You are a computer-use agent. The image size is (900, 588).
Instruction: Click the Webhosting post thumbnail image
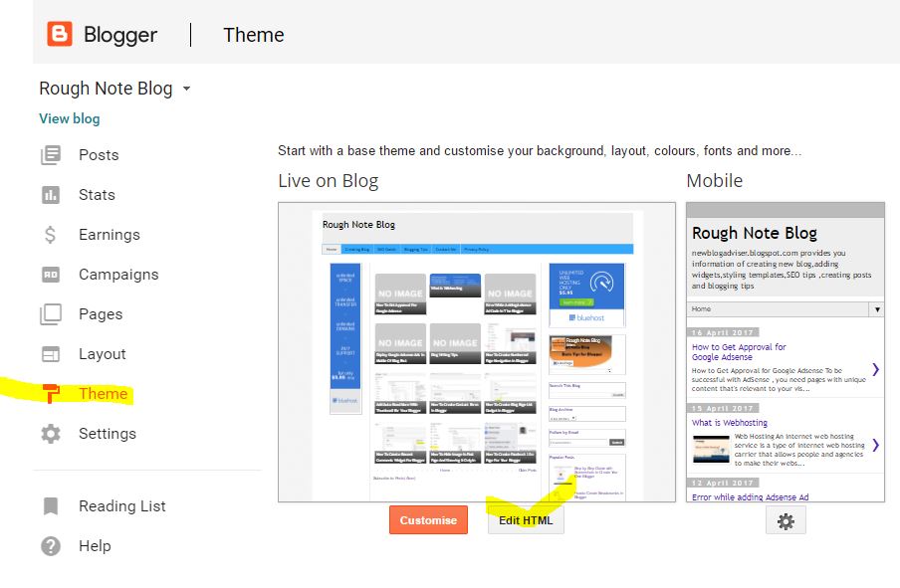[x=711, y=449]
